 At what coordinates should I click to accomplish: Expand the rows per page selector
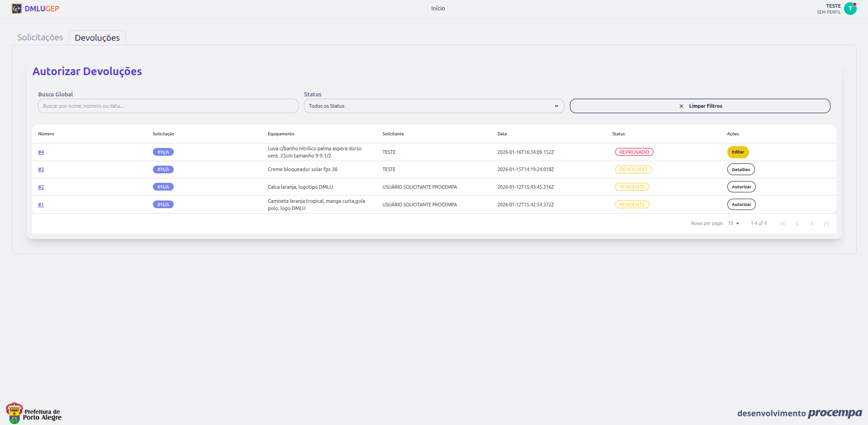[x=733, y=224]
